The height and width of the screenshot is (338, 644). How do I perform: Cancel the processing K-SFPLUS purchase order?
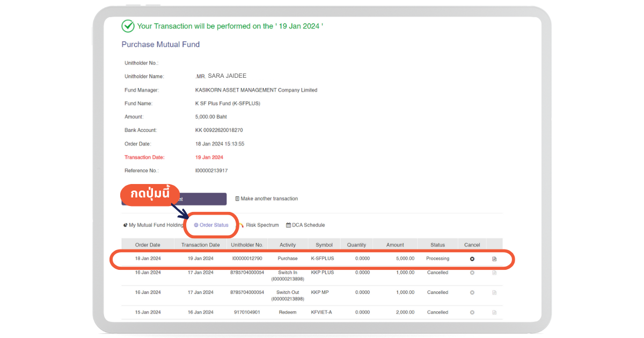coord(472,259)
